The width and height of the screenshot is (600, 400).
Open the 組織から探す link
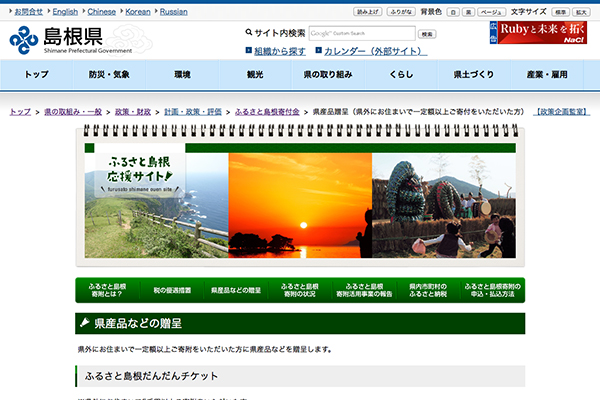(x=280, y=51)
